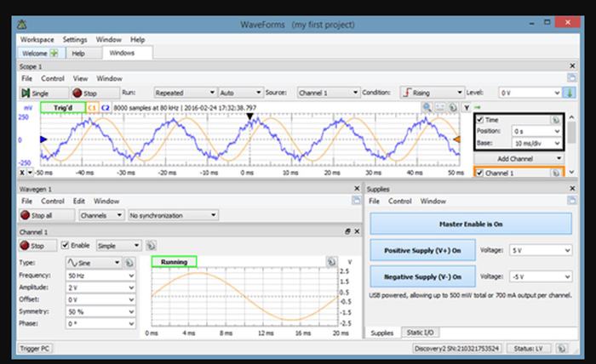Switch to the Static I/O tab
Image resolution: width=596 pixels, height=364 pixels.
pos(420,333)
